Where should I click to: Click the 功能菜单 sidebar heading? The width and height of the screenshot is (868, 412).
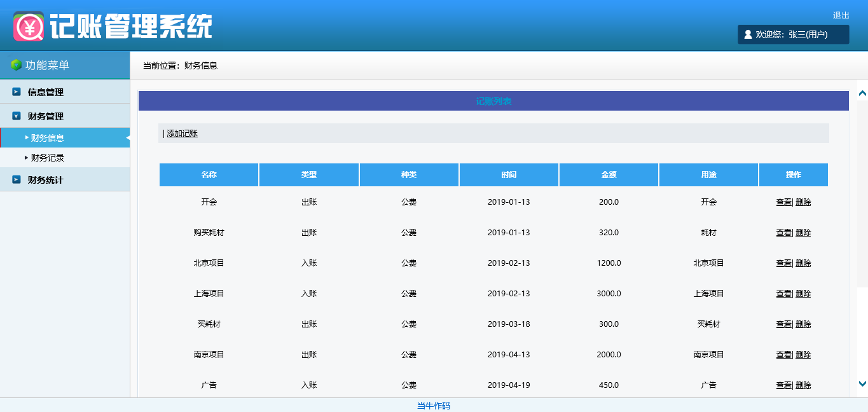47,65
